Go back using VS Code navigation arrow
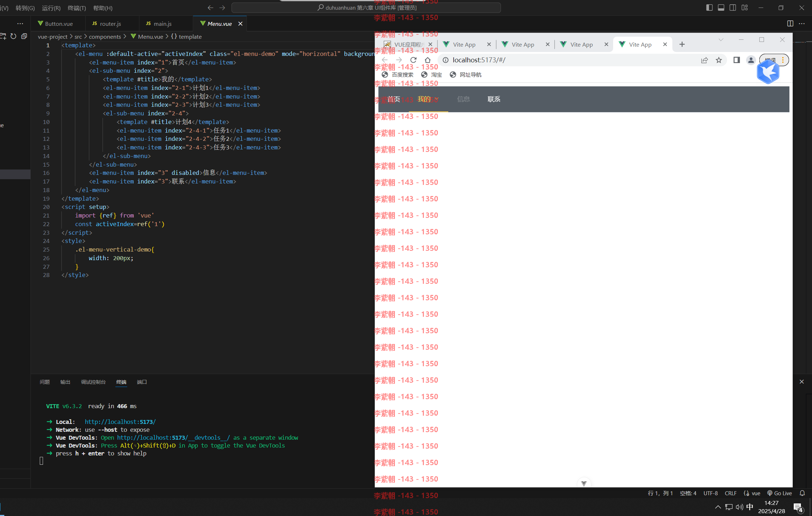Image resolution: width=812 pixels, height=516 pixels. click(x=210, y=8)
